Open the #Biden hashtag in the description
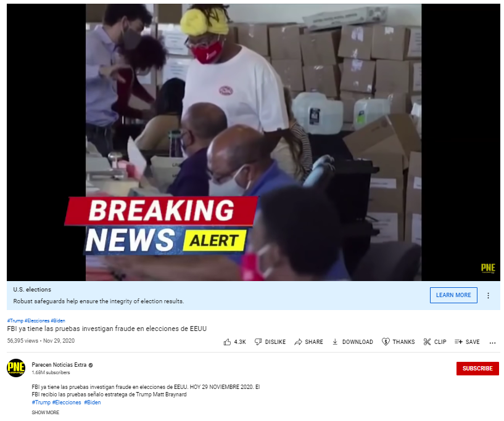504x421 pixels. coord(93,403)
